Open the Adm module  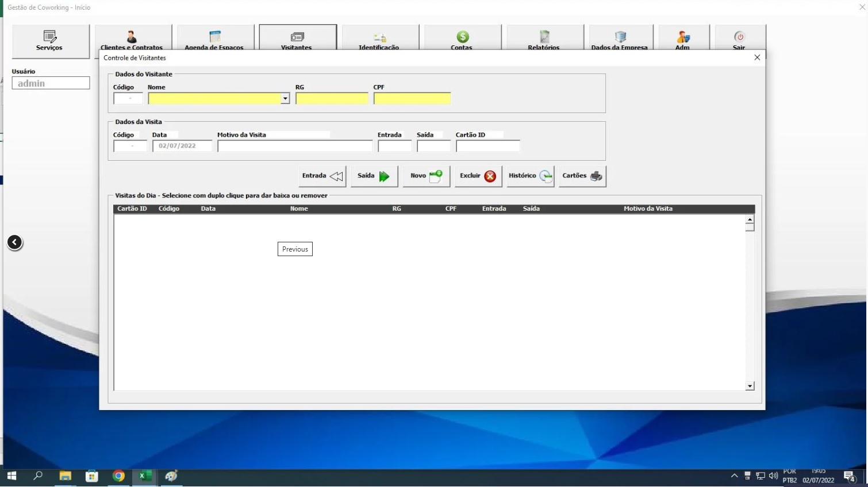point(683,38)
